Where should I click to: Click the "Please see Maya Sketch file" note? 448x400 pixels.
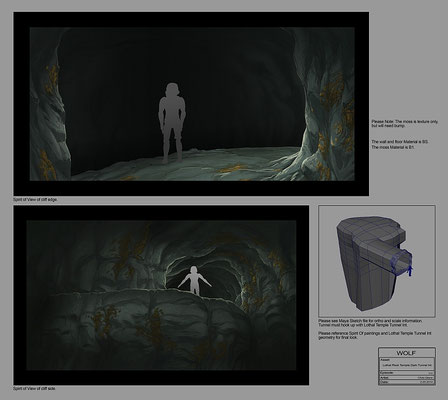pos(370,321)
